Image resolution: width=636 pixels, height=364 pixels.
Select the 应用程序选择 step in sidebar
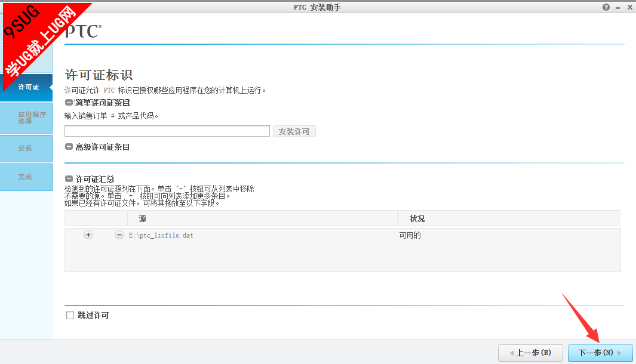point(26,118)
